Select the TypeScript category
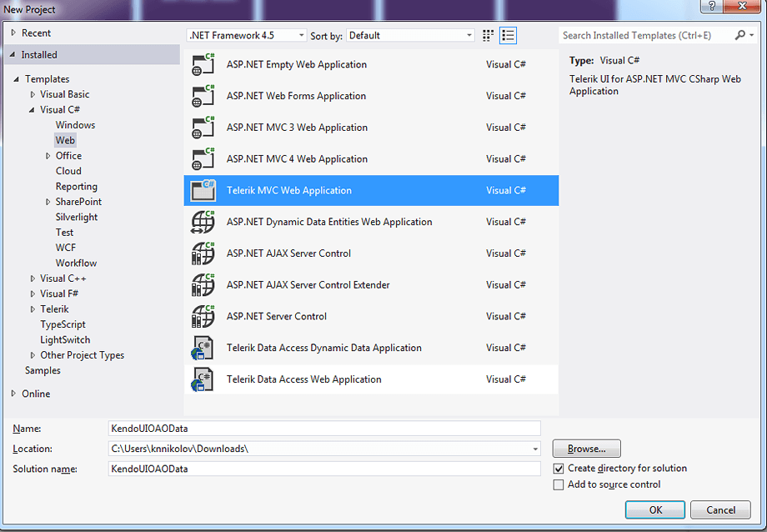 pyautogui.click(x=63, y=324)
